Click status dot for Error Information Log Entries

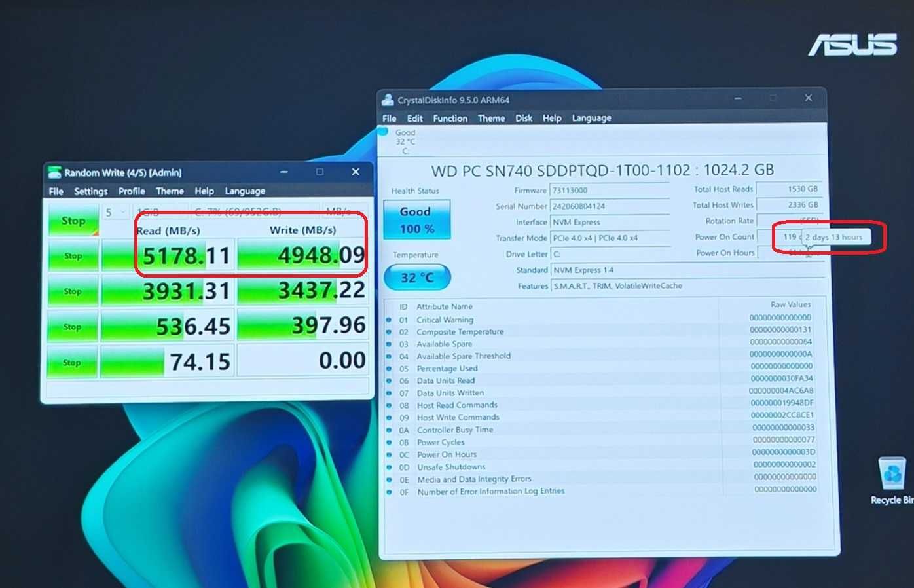(389, 492)
